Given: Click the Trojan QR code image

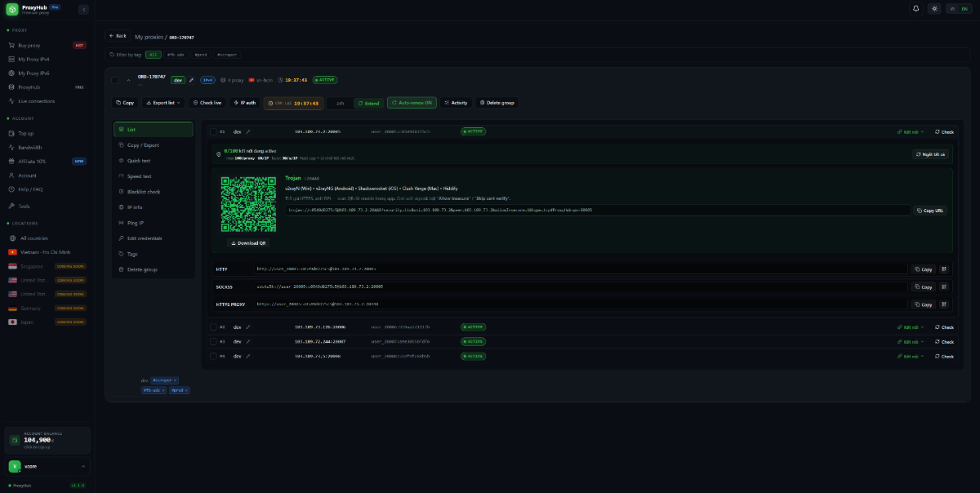Looking at the screenshot, I should 250,203.
